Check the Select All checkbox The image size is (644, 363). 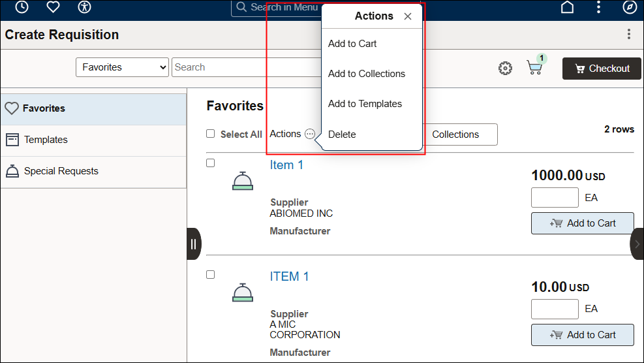coord(210,134)
